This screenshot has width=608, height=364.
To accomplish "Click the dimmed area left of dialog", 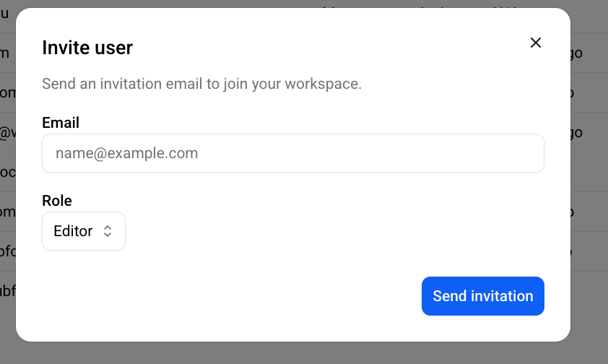I will click(7, 182).
